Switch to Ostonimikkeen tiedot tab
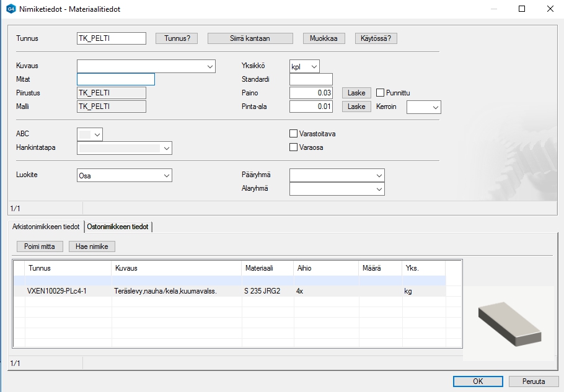This screenshot has height=392, width=564. pyautogui.click(x=118, y=227)
